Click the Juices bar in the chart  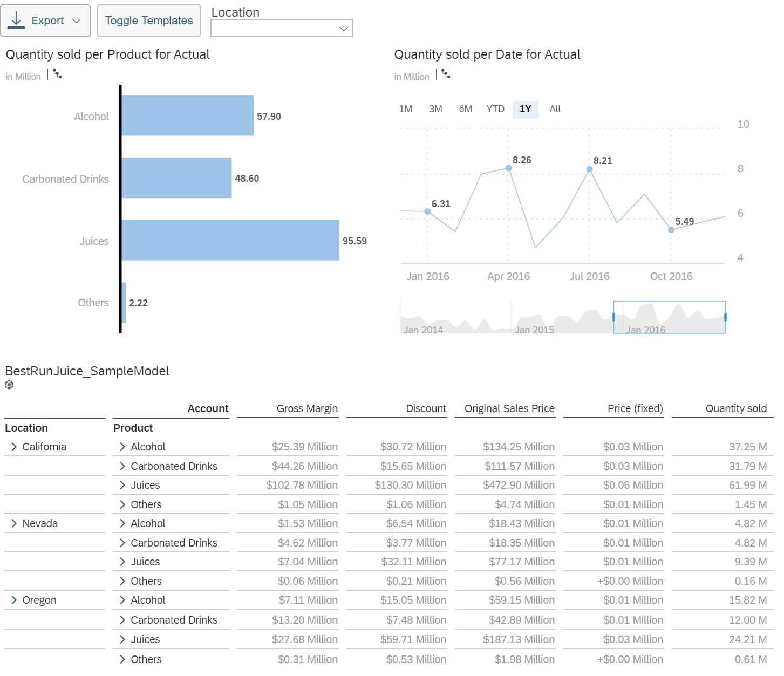[230, 240]
